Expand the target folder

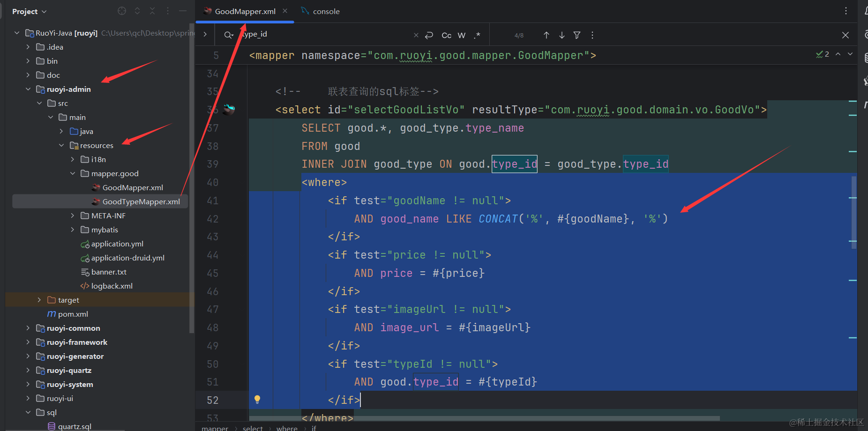(x=39, y=300)
